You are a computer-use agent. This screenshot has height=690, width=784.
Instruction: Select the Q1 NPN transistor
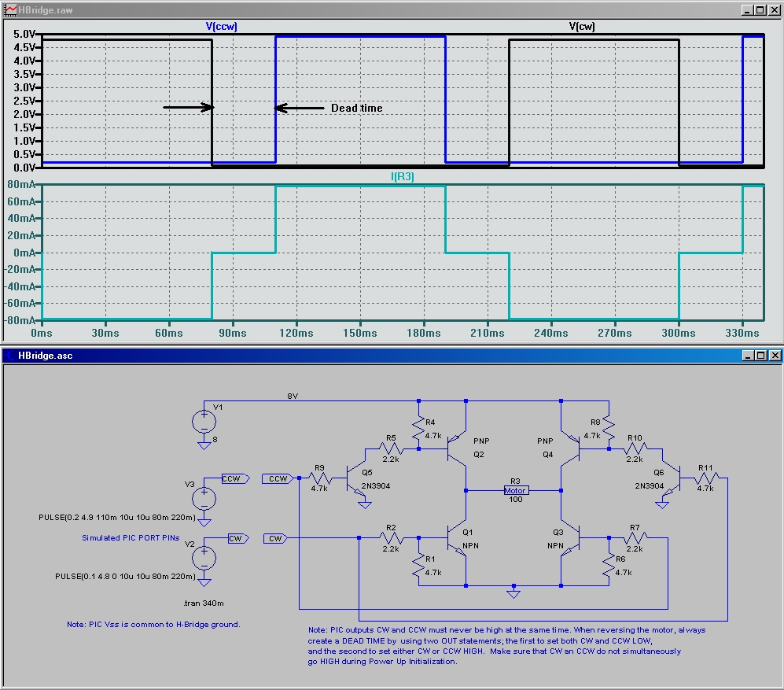pyautogui.click(x=457, y=539)
